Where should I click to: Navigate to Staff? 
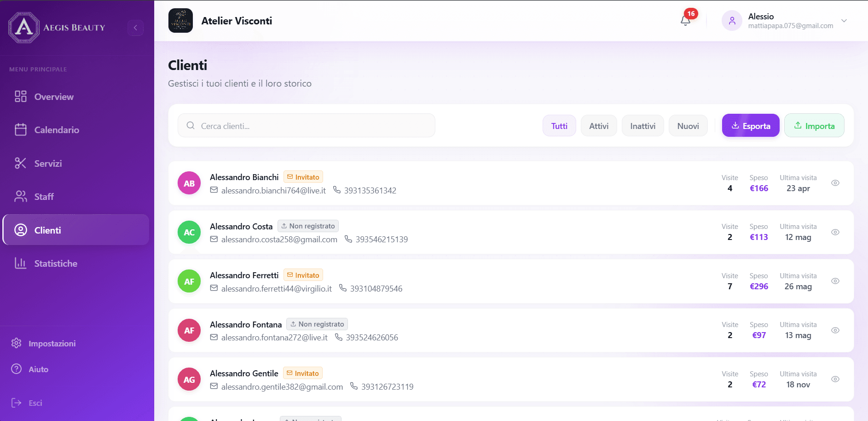coord(76,197)
